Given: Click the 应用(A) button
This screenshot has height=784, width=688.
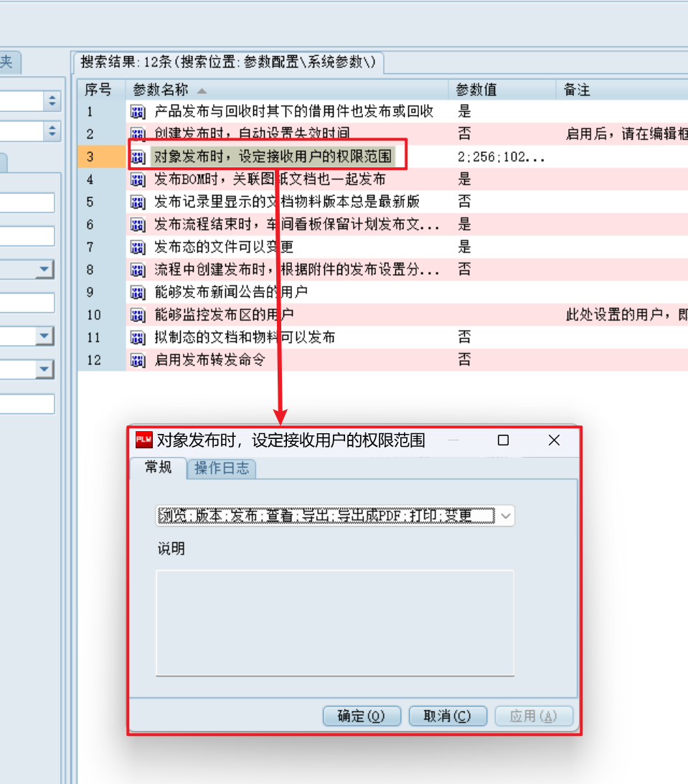Looking at the screenshot, I should coord(534,716).
